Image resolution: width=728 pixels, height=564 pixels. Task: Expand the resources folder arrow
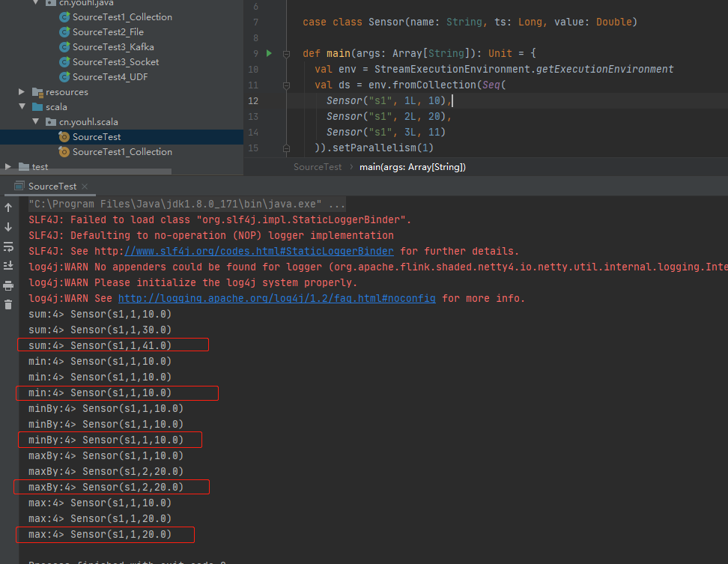click(x=22, y=92)
